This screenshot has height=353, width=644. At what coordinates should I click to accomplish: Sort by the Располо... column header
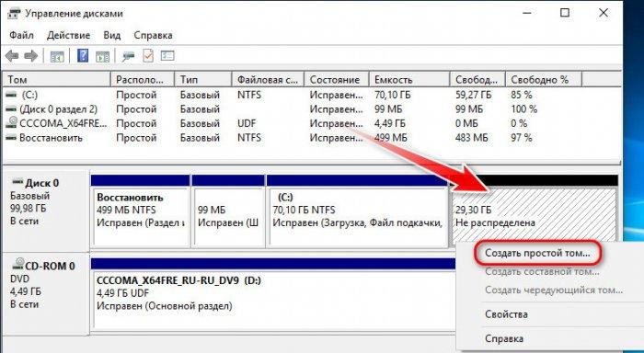pyautogui.click(x=143, y=79)
